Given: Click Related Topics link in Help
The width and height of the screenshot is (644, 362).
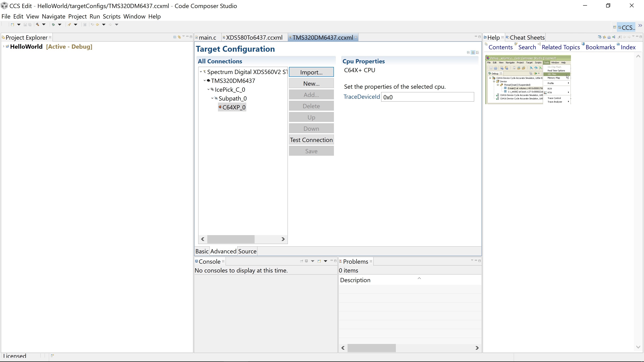Looking at the screenshot, I should (561, 47).
